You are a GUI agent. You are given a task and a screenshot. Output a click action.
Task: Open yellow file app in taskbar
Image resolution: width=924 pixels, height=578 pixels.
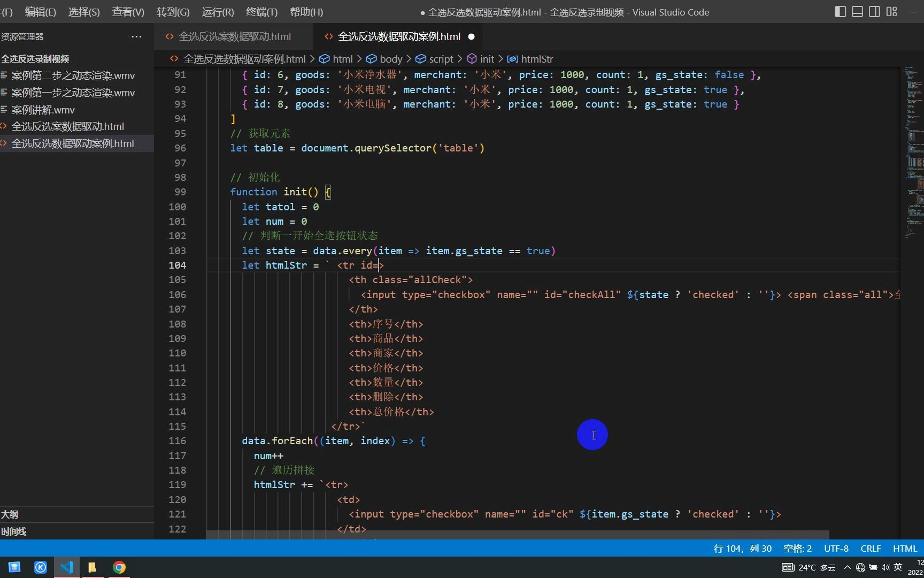[x=93, y=567]
